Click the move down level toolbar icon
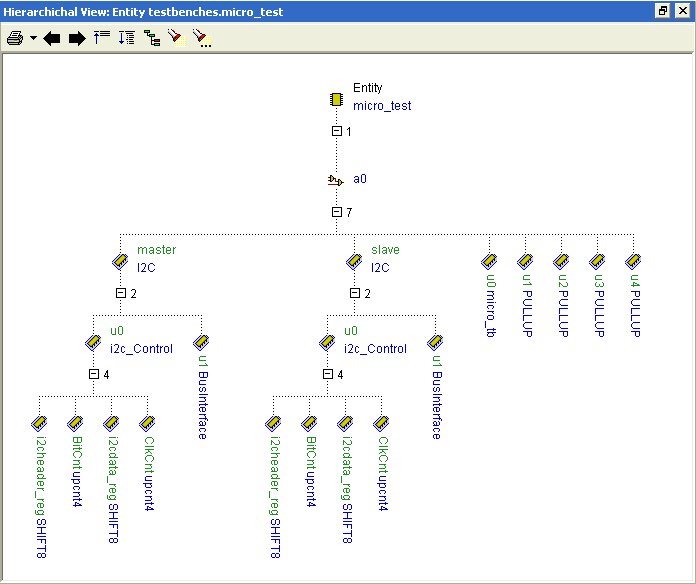This screenshot has width=696, height=584. pyautogui.click(x=126, y=38)
